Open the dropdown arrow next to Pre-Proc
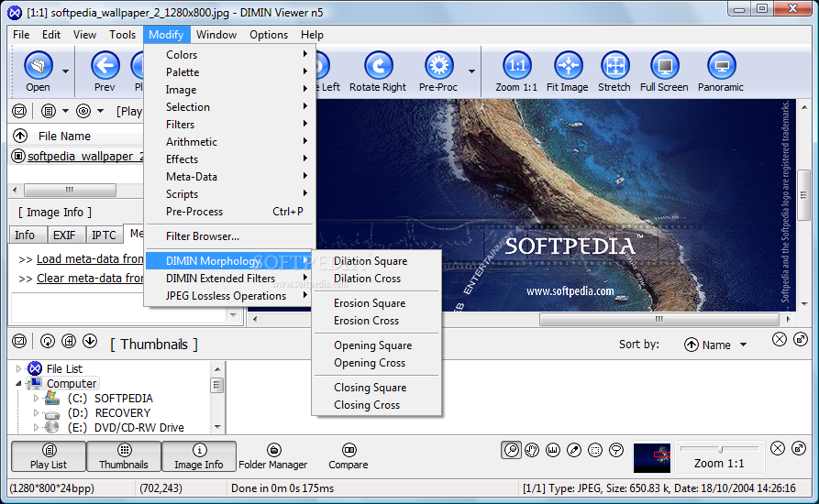This screenshot has height=504, width=819. (x=471, y=71)
